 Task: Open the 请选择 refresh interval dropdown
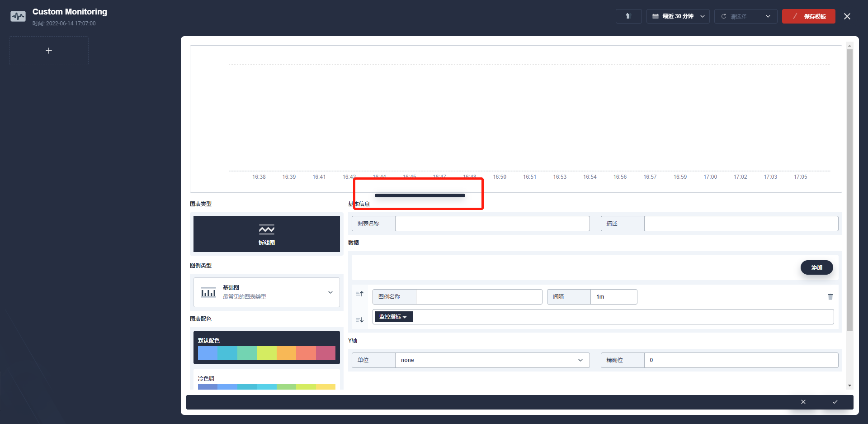[745, 16]
